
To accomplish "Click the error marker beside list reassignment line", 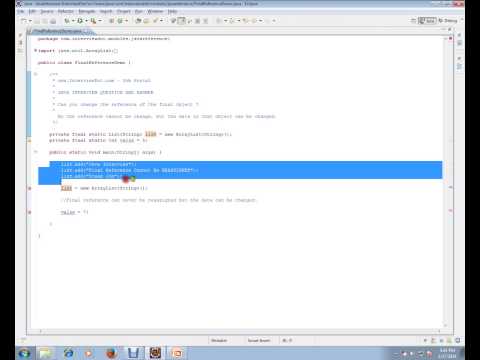I will point(29,188).
